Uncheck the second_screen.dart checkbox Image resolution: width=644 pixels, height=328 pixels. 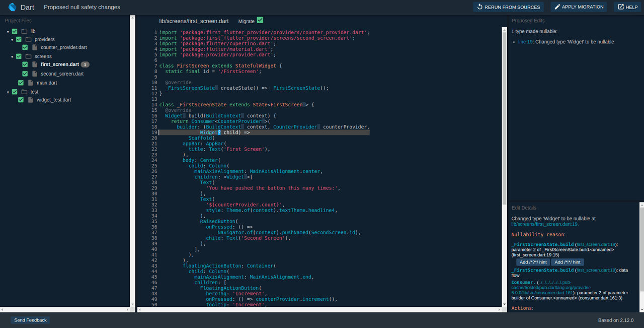click(25, 74)
